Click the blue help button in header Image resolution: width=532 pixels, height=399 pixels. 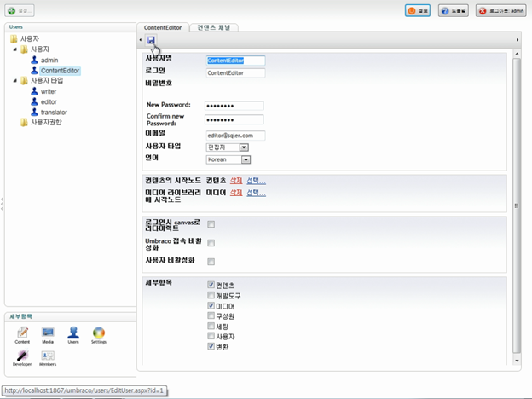pyautogui.click(x=454, y=10)
